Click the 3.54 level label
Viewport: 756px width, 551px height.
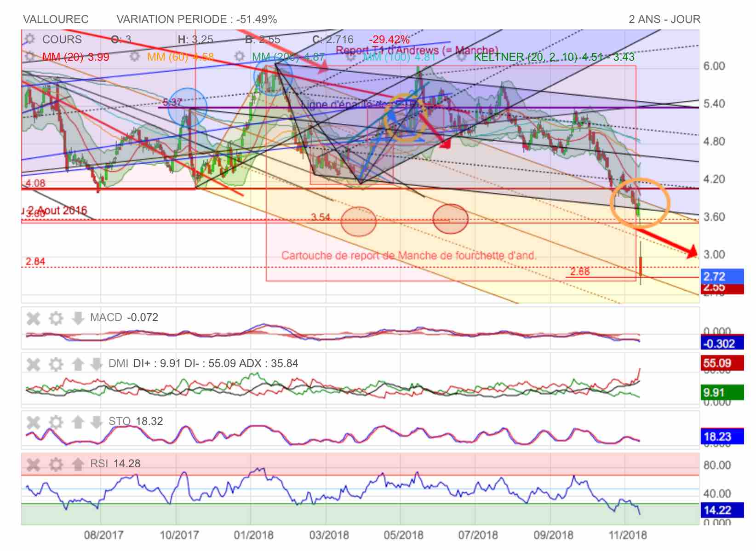tap(321, 217)
